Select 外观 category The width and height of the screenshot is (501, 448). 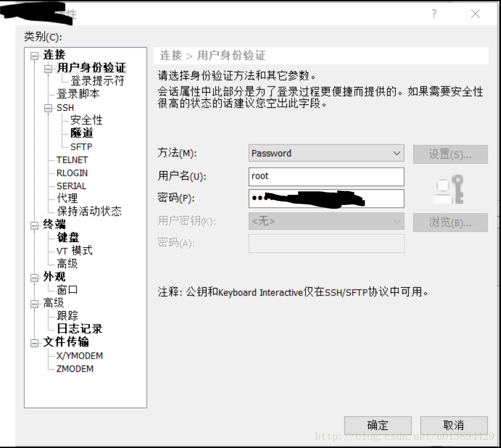pos(55,277)
